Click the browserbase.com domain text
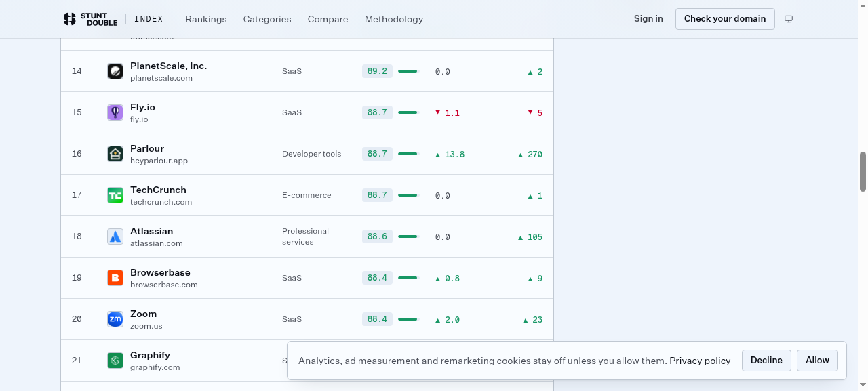Viewport: 868px width, 391px height. click(164, 285)
